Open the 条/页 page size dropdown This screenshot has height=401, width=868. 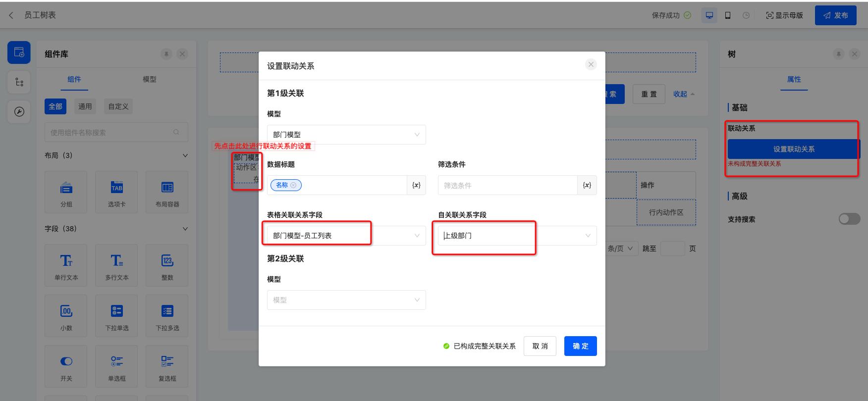click(621, 249)
